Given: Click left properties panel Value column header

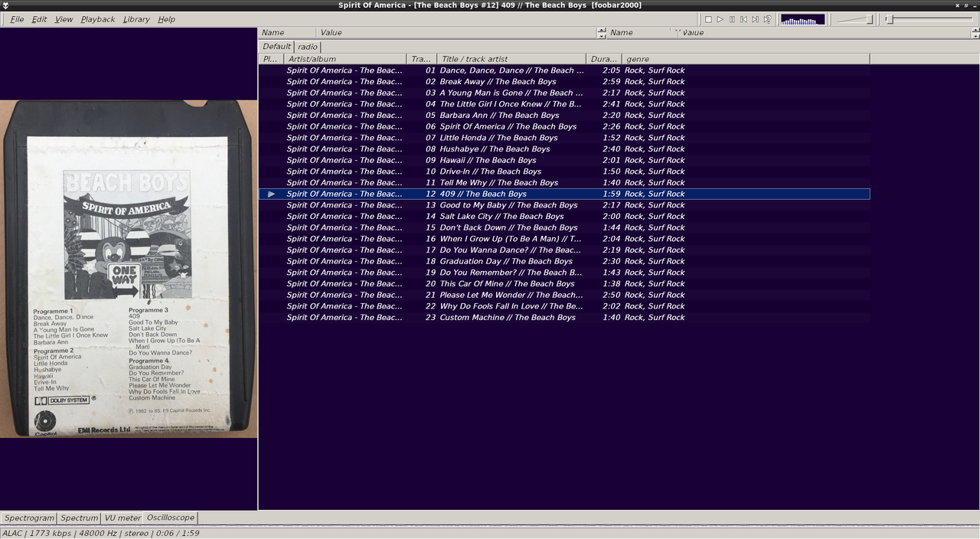Looking at the screenshot, I should (456, 33).
